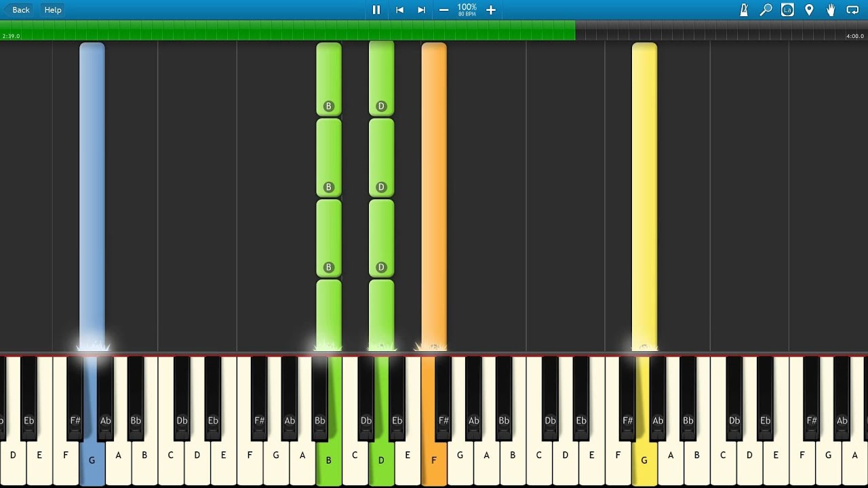Viewport: 868px width, 488px height.
Task: Add a bookmark with the pin icon
Action: tap(809, 9)
